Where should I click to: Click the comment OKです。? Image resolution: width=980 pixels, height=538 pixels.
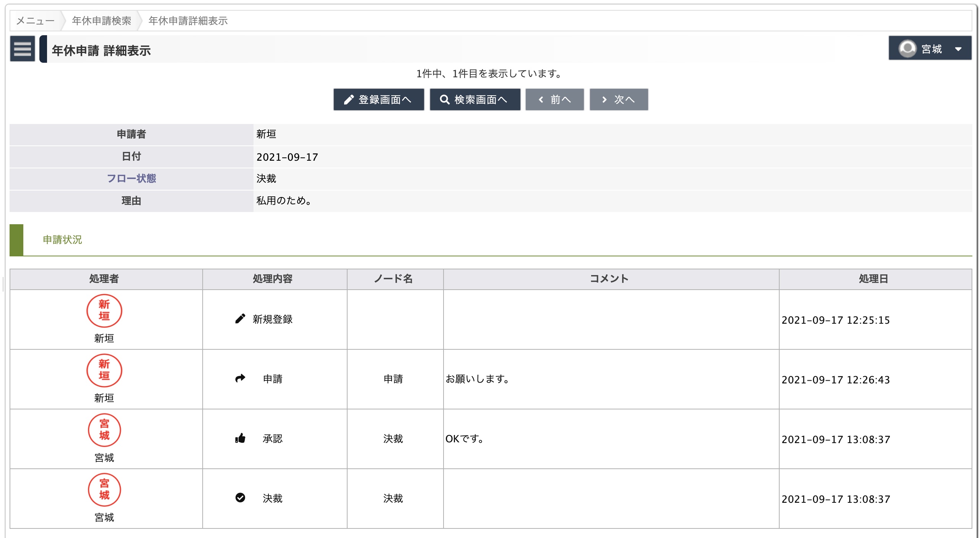465,439
